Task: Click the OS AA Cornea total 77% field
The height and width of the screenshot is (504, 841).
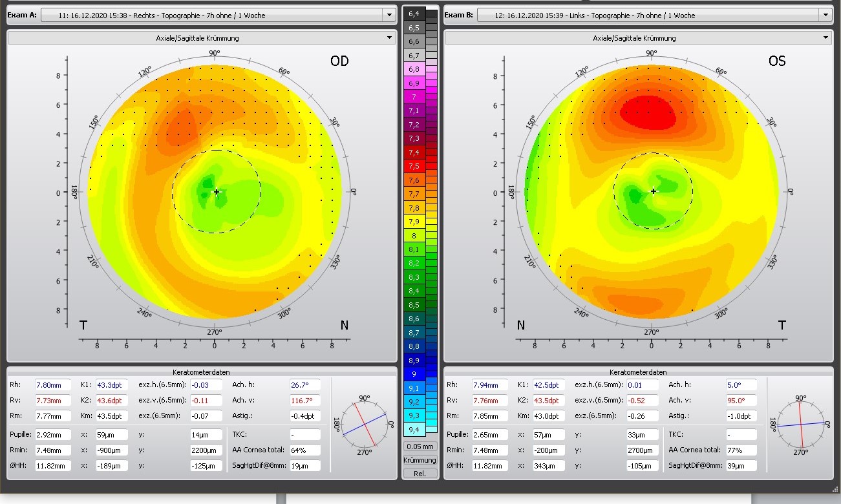Action: tap(741, 450)
